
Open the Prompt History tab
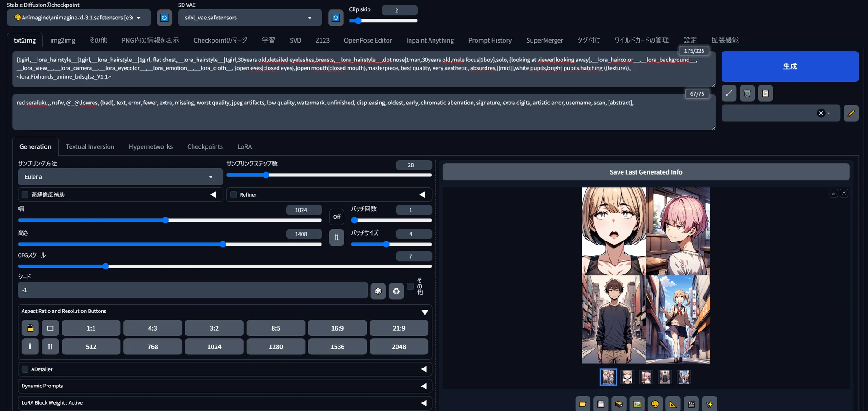pos(490,40)
